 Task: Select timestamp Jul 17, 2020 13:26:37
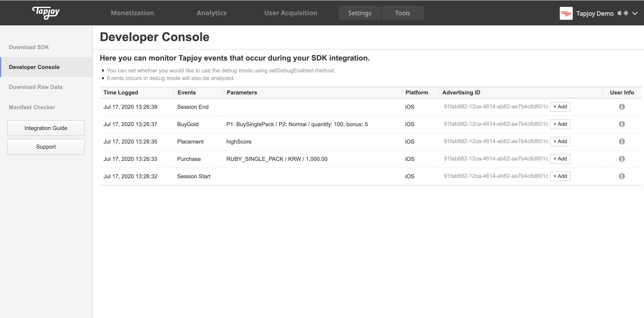click(x=130, y=124)
